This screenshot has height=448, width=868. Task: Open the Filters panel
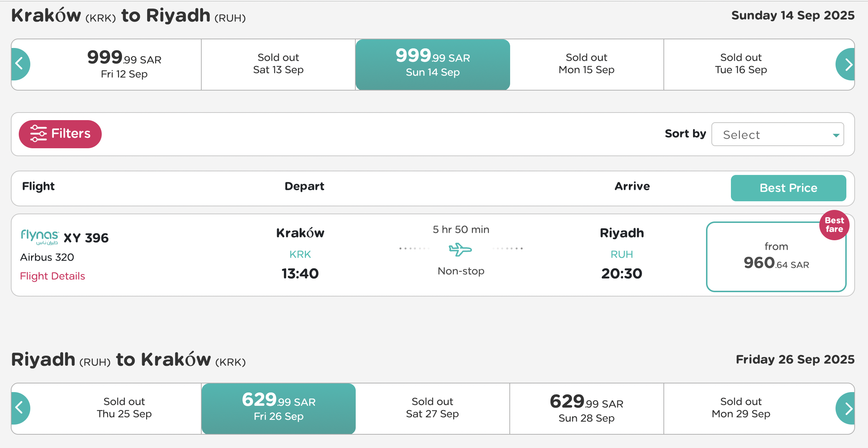point(60,134)
